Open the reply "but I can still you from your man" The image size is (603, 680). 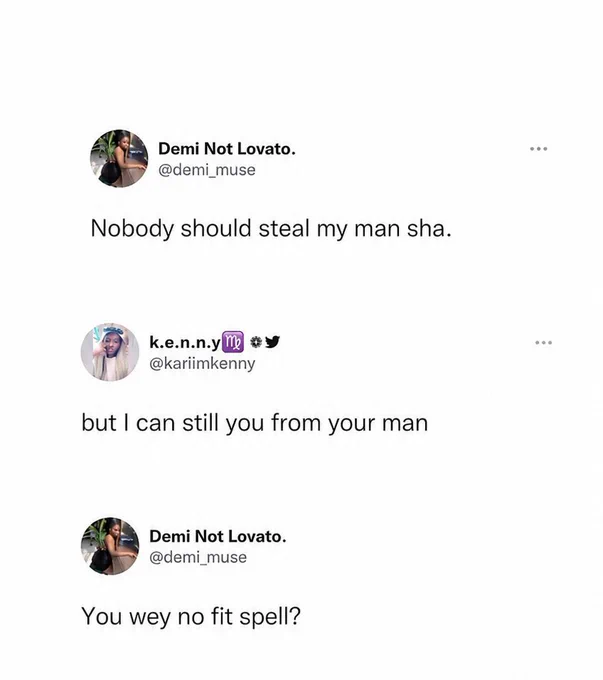[255, 423]
